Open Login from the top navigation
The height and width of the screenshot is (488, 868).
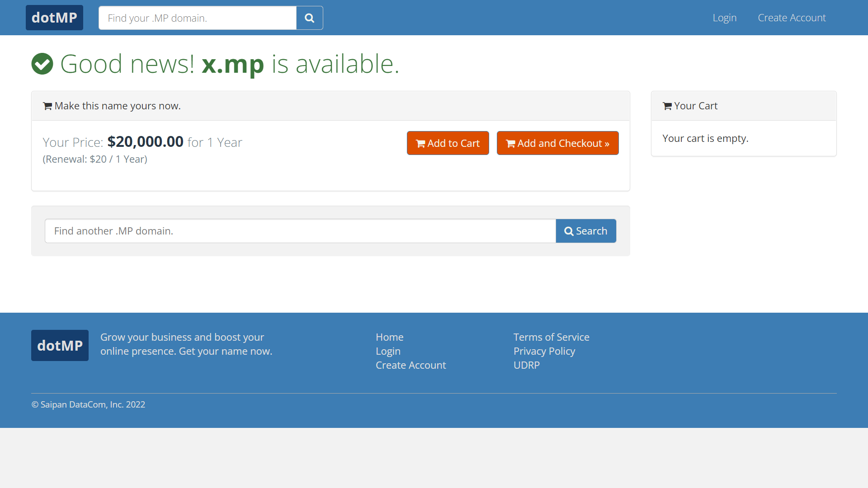tap(724, 18)
